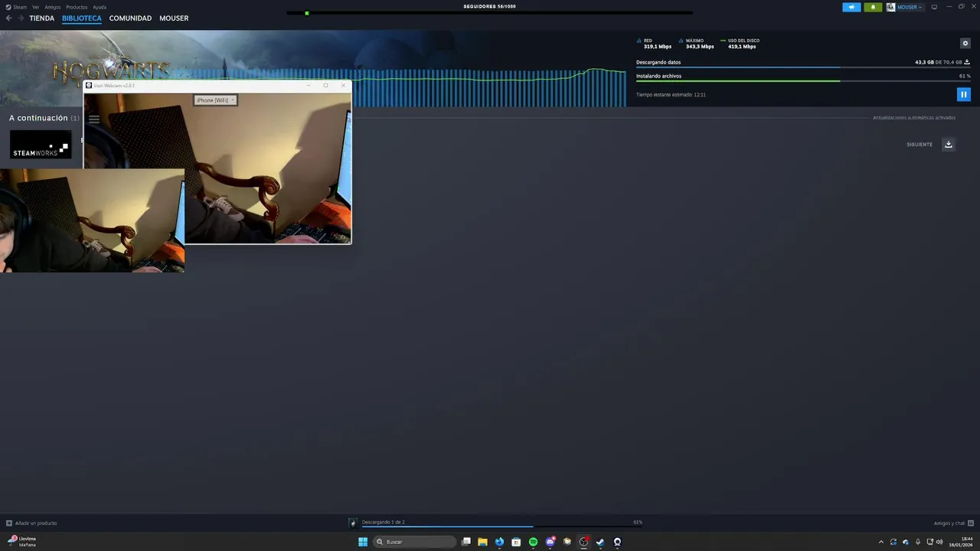Click the Iriun Webcam title bar icon
The width and height of the screenshot is (980, 551).
[89, 86]
